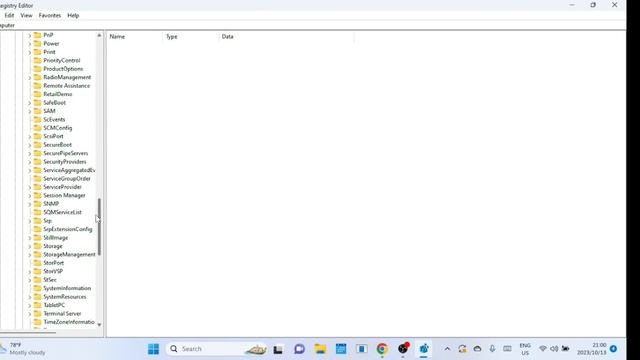Expand the SecureBoot key
The height and width of the screenshot is (360, 640).
(29, 145)
